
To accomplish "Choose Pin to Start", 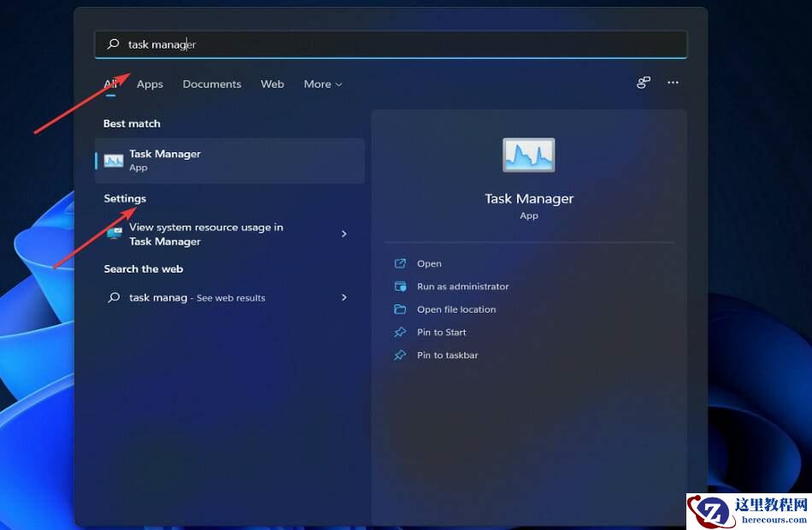I will click(442, 332).
